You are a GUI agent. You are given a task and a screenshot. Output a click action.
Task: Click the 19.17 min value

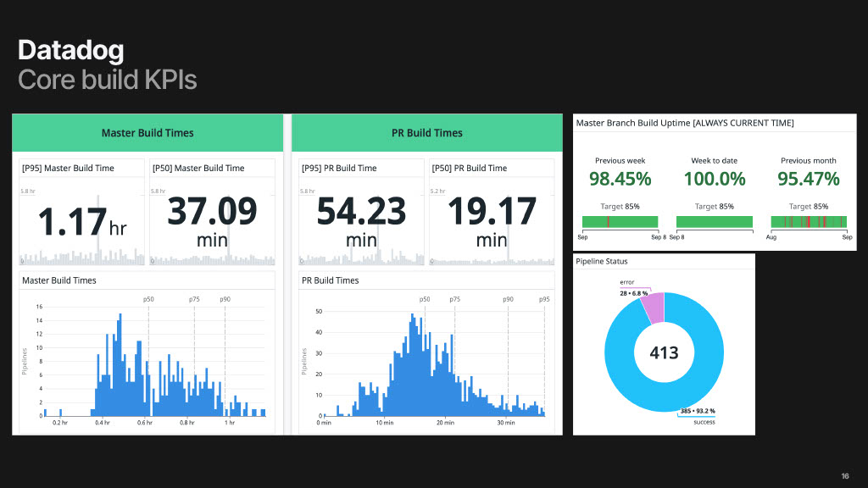click(x=492, y=221)
